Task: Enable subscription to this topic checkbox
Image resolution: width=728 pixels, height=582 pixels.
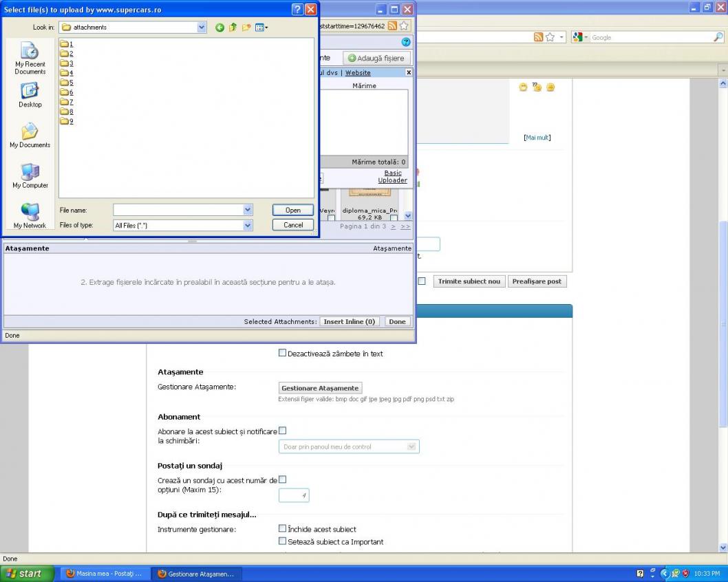Action: (282, 431)
